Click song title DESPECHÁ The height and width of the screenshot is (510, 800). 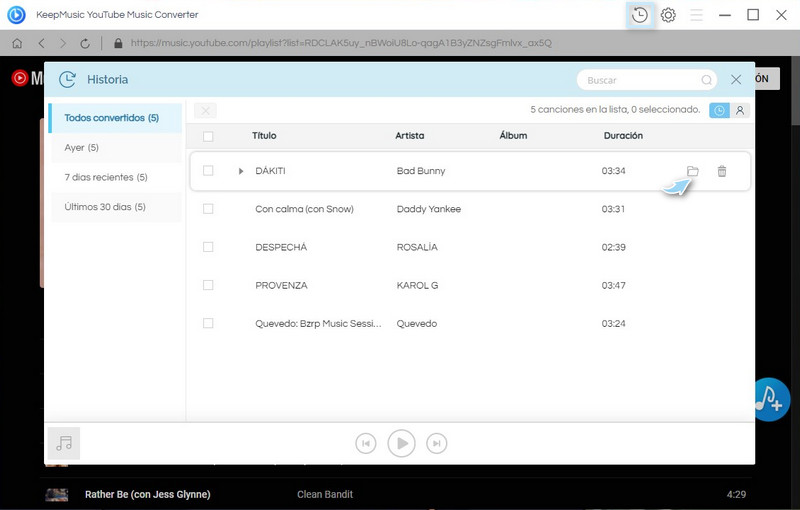[281, 247]
